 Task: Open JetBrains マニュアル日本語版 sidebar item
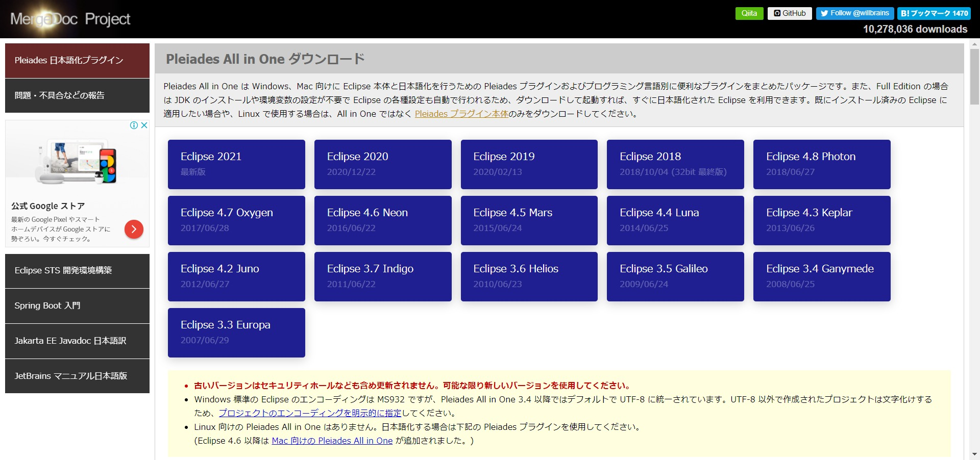[x=77, y=376]
